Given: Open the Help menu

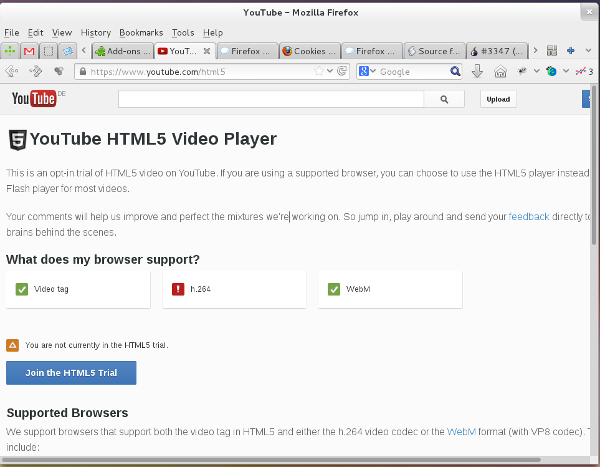Looking at the screenshot, I should (213, 33).
